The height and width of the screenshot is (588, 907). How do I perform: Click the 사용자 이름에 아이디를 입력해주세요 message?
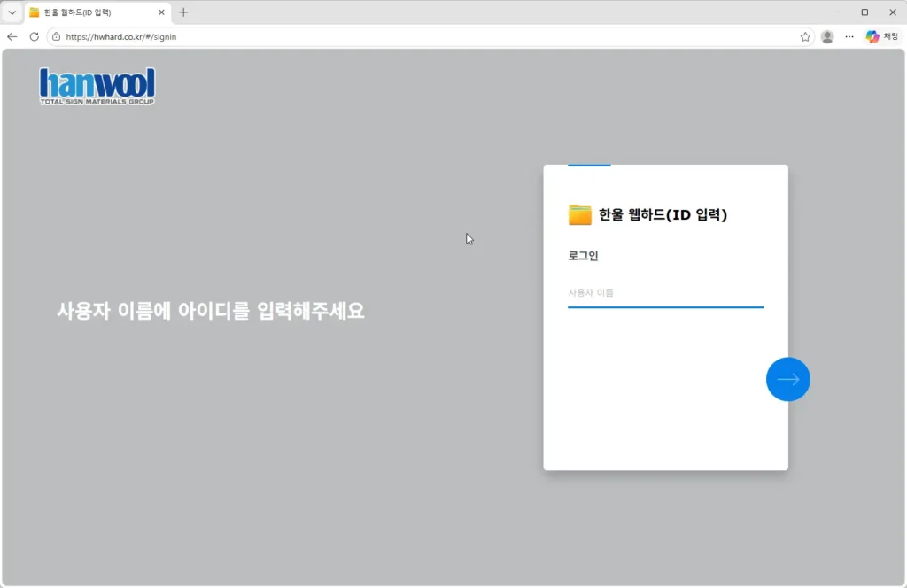pyautogui.click(x=211, y=311)
